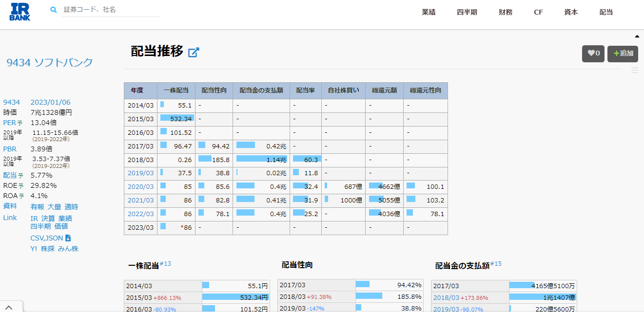This screenshot has width=644, height=312.
Task: Click the 7兆1328億円 market cap value
Action: pyautogui.click(x=51, y=112)
